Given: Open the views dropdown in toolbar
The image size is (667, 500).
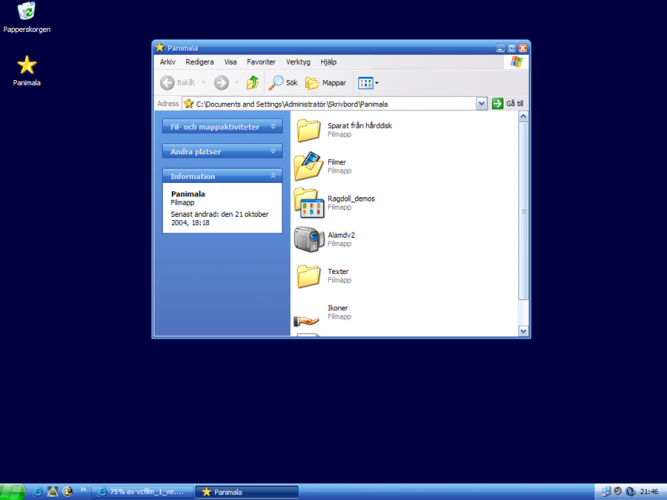Looking at the screenshot, I should [368, 83].
